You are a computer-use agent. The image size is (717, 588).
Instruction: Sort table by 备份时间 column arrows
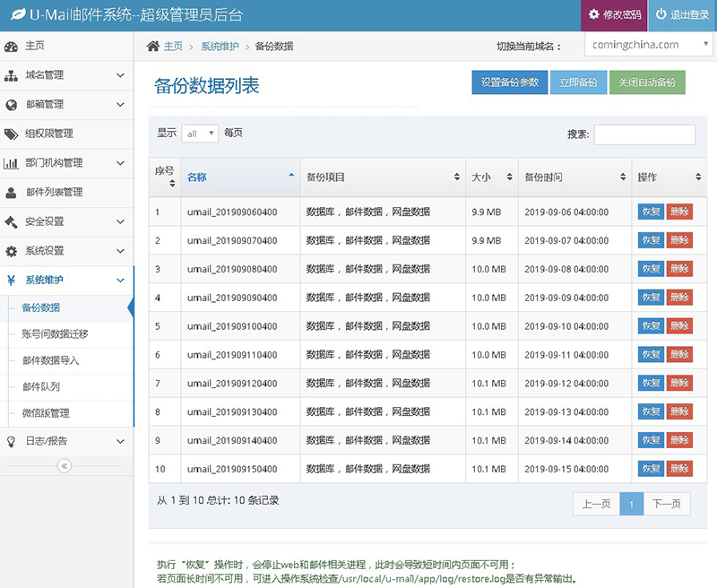pyautogui.click(x=622, y=177)
